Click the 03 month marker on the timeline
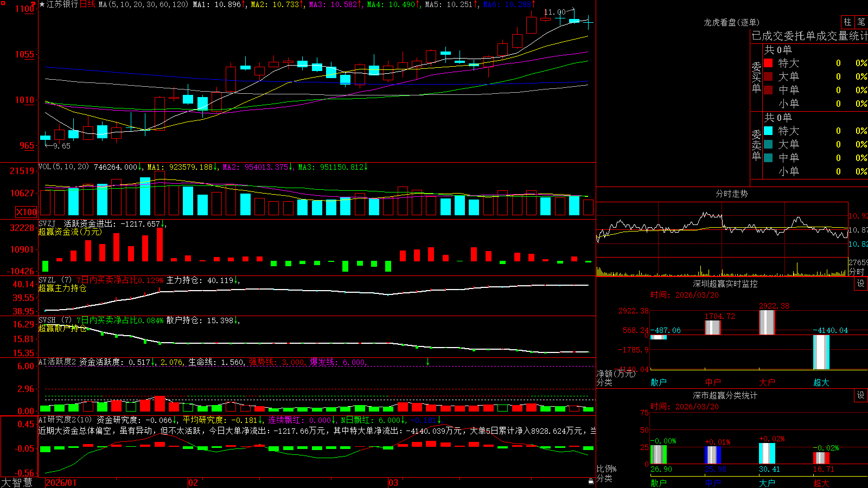The height and width of the screenshot is (488, 868). coord(393,483)
